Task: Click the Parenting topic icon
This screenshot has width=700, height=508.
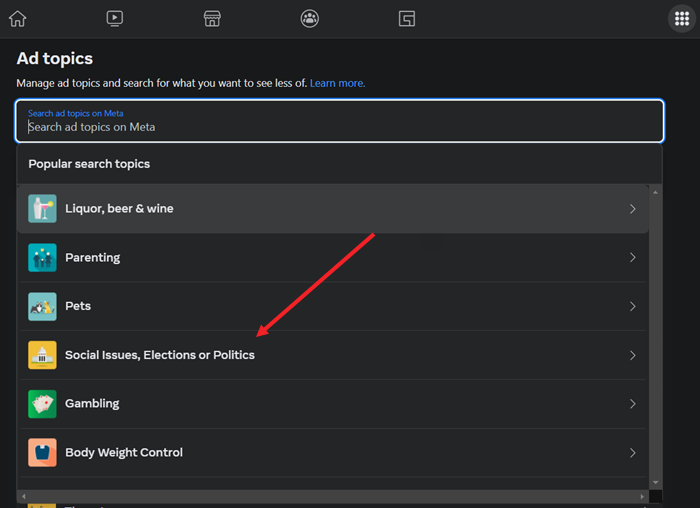Action: coord(42,258)
